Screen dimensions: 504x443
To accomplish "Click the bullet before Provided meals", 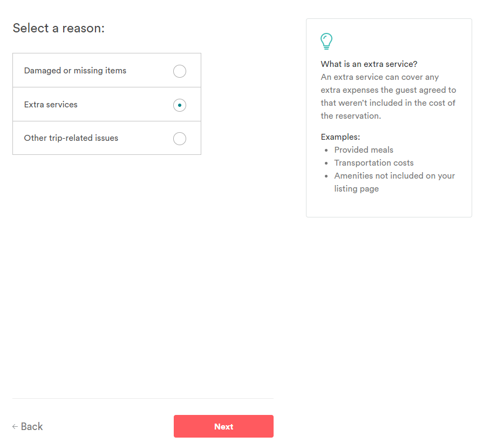I will coord(326,151).
